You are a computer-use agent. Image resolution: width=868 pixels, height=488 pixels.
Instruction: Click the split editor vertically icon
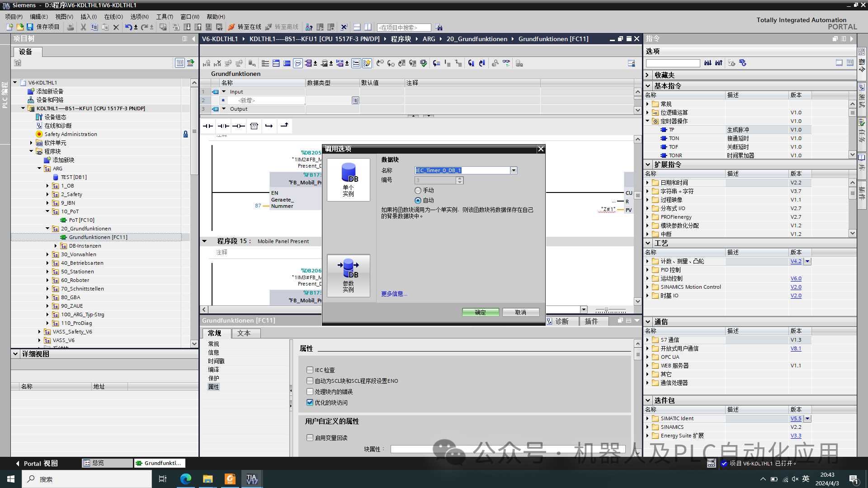click(x=368, y=27)
